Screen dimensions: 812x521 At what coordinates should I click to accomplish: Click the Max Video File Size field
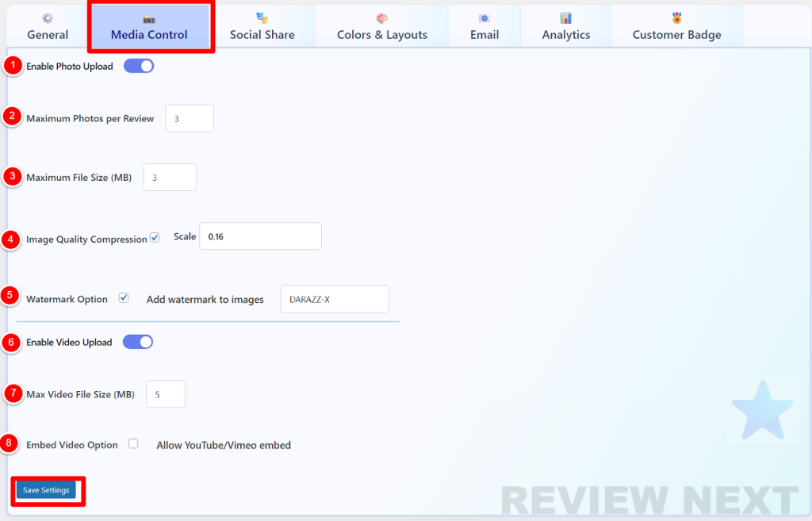[166, 394]
